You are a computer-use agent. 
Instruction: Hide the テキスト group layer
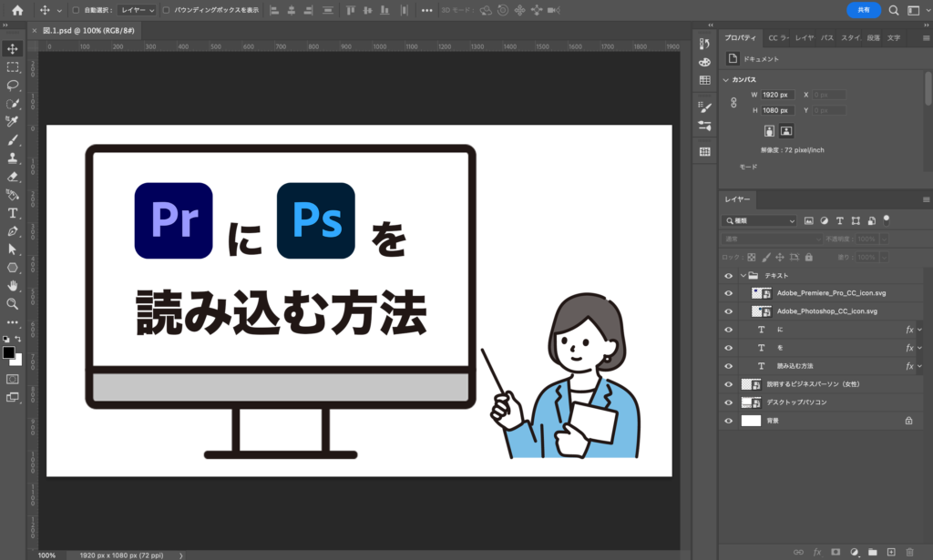coord(728,276)
